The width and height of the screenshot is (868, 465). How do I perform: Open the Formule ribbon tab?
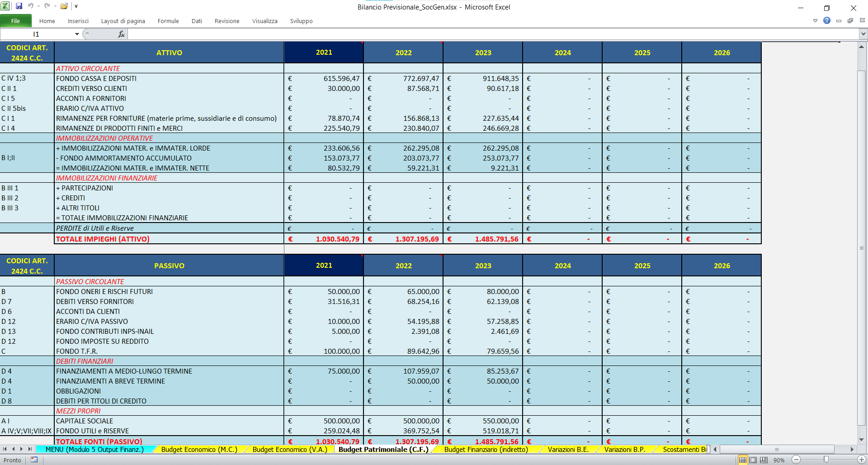point(168,21)
